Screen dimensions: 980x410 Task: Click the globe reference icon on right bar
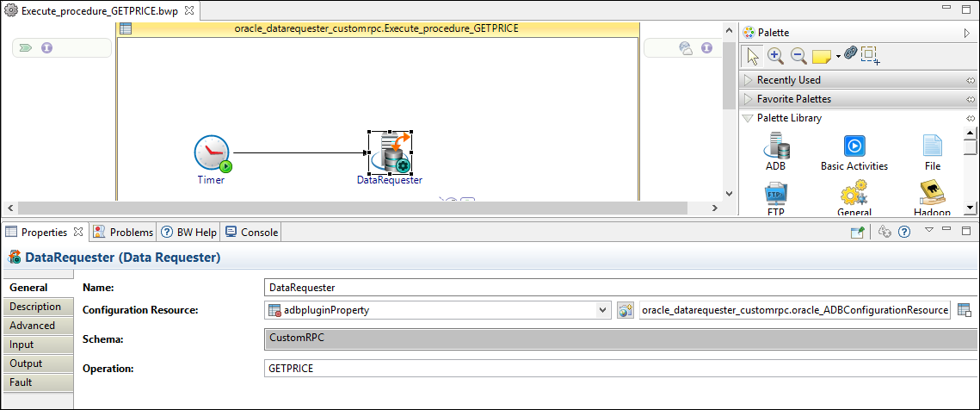[x=686, y=47]
